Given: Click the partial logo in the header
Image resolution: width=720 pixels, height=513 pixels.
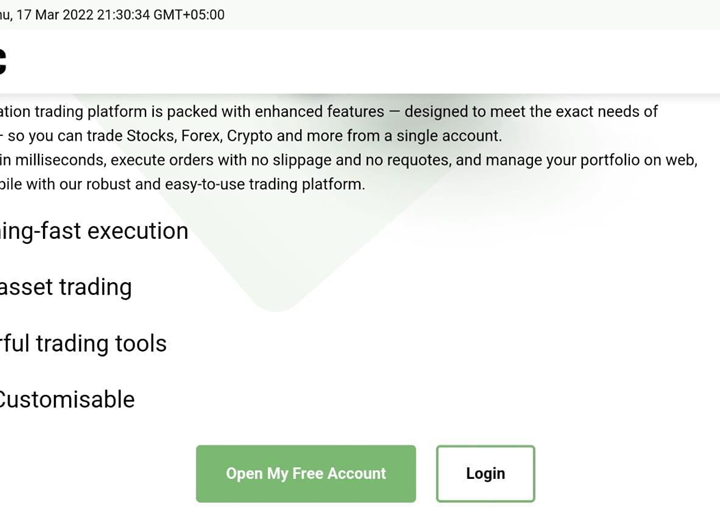Looking at the screenshot, I should tap(3, 60).
